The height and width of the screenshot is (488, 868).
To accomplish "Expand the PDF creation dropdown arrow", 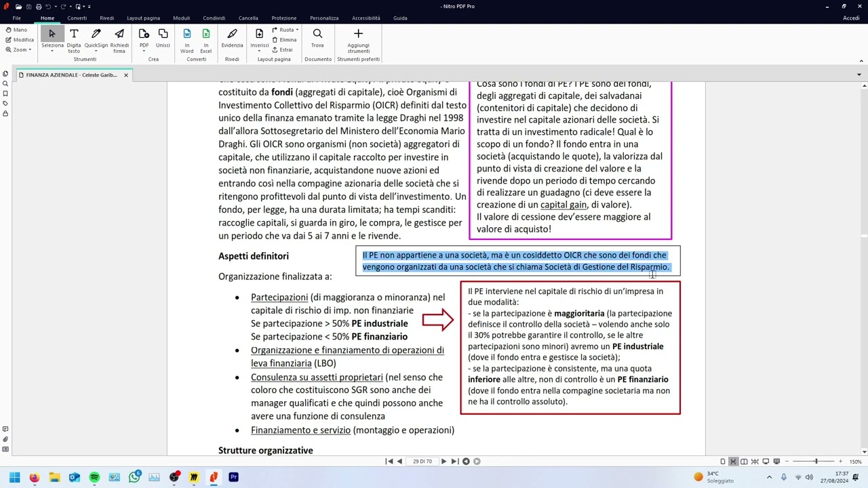I will [x=144, y=51].
